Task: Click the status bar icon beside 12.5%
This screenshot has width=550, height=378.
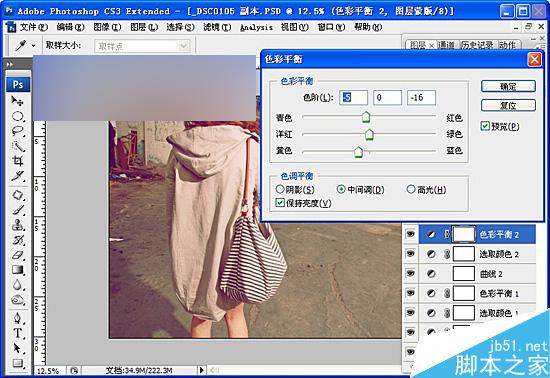Action: (x=74, y=370)
